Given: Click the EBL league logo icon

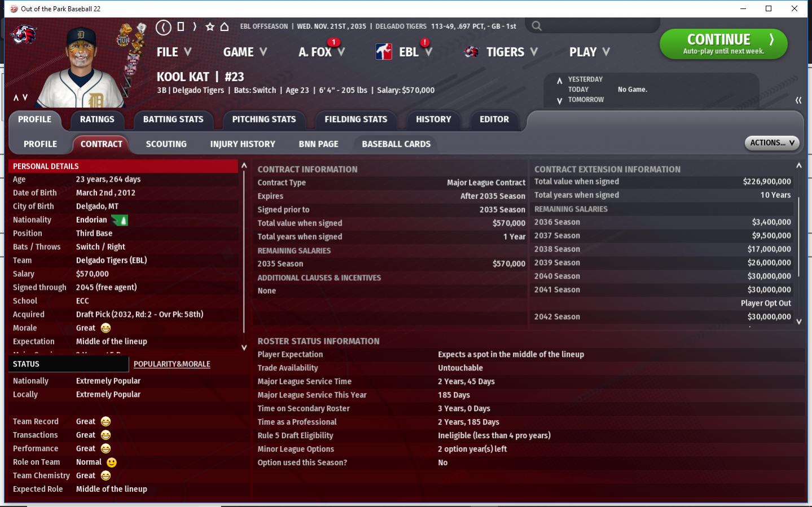Looking at the screenshot, I should click(x=384, y=52).
